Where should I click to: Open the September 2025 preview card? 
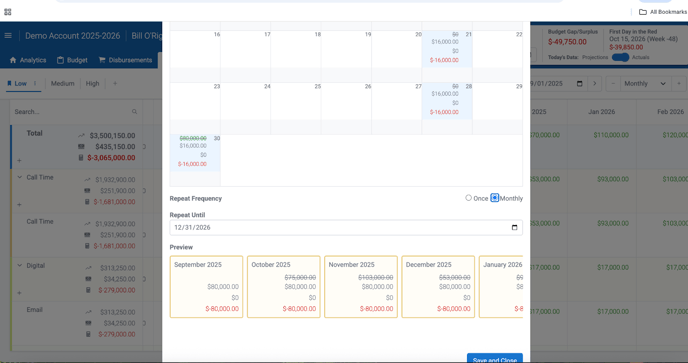[x=206, y=287]
